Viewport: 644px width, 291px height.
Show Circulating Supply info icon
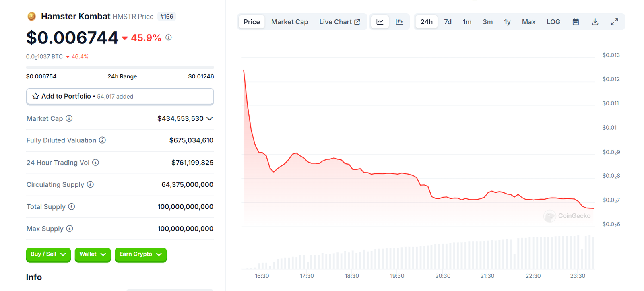(90, 184)
